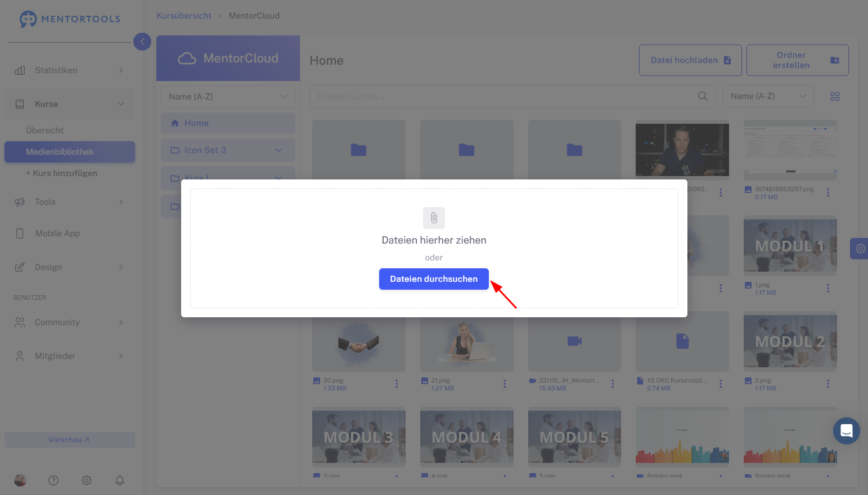Expand the Community sidebar section
Viewport: 868px width, 495px height.
[x=121, y=322]
